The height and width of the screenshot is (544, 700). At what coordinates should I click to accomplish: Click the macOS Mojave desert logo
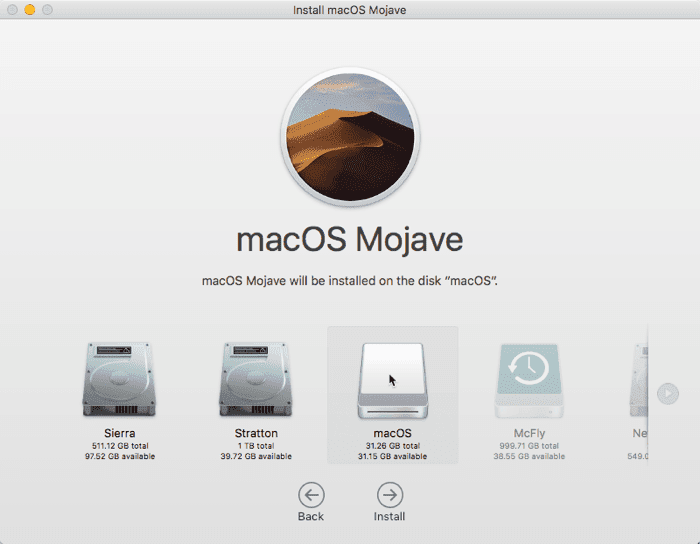[350, 137]
